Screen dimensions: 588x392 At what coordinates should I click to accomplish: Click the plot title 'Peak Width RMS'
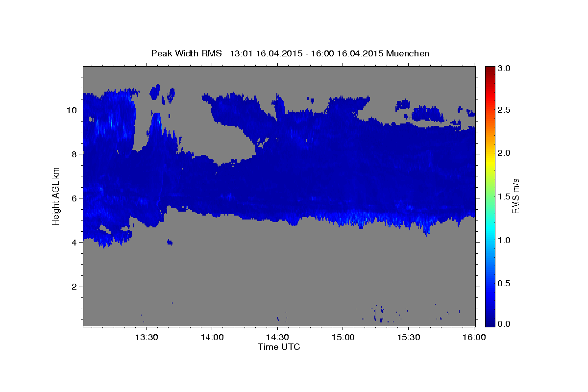pyautogui.click(x=186, y=53)
